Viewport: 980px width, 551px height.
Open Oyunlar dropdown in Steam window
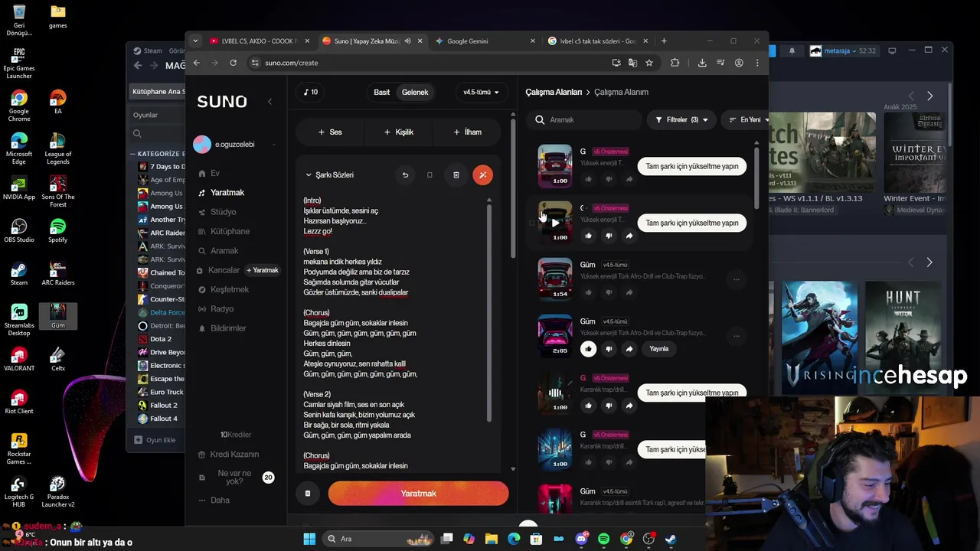coord(157,115)
